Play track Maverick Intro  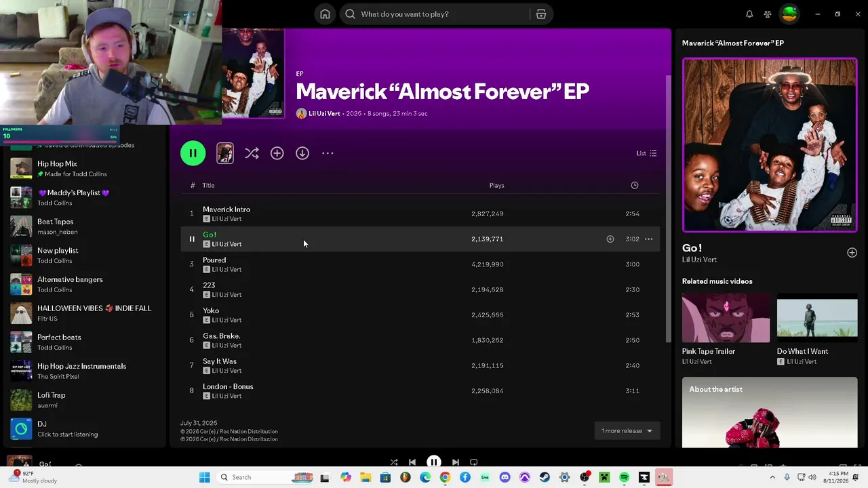226,209
